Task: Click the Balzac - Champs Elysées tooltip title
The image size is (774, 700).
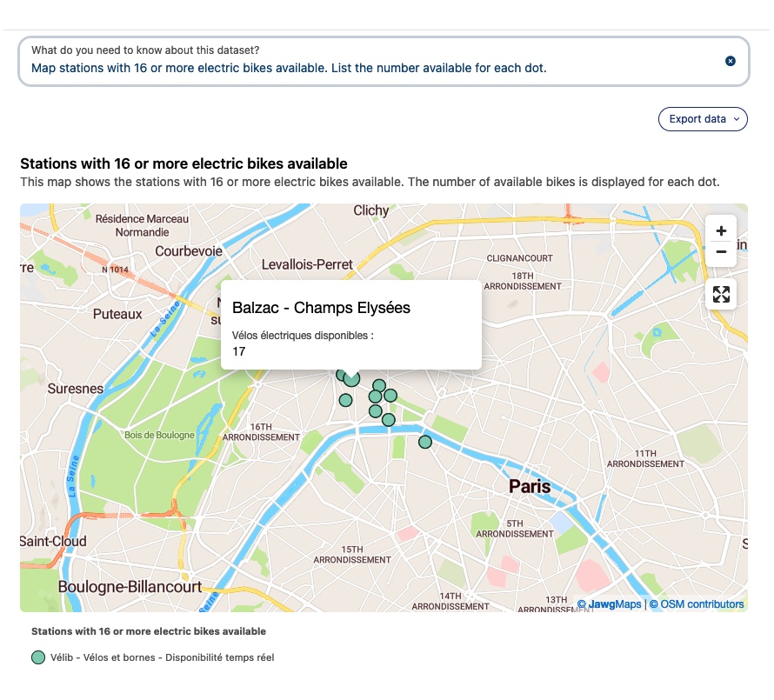Action: click(x=321, y=308)
